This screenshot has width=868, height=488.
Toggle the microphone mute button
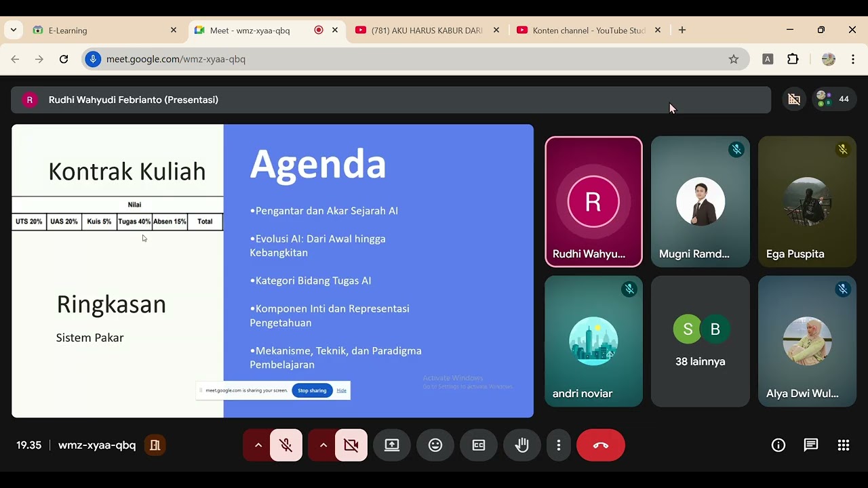pyautogui.click(x=286, y=445)
